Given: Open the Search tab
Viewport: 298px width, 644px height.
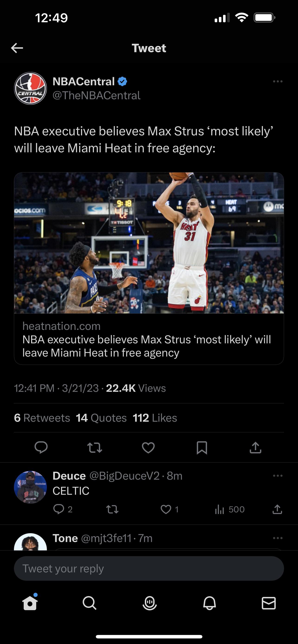Looking at the screenshot, I should (89, 603).
